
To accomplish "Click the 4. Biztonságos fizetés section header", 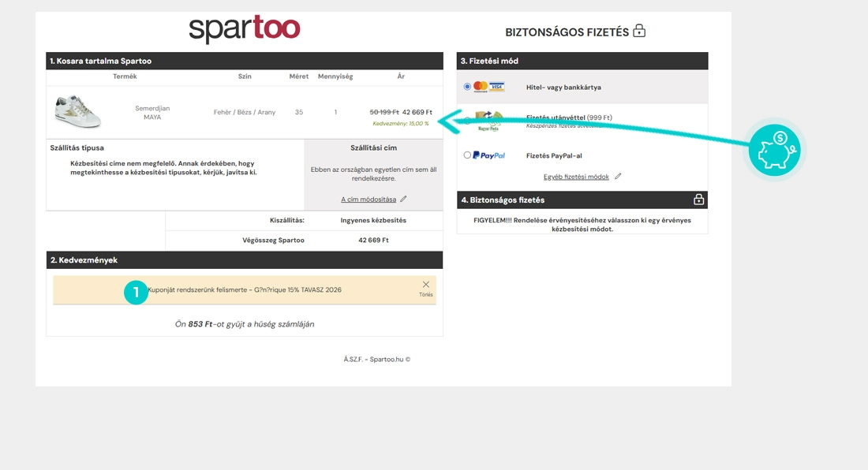I will coord(582,200).
